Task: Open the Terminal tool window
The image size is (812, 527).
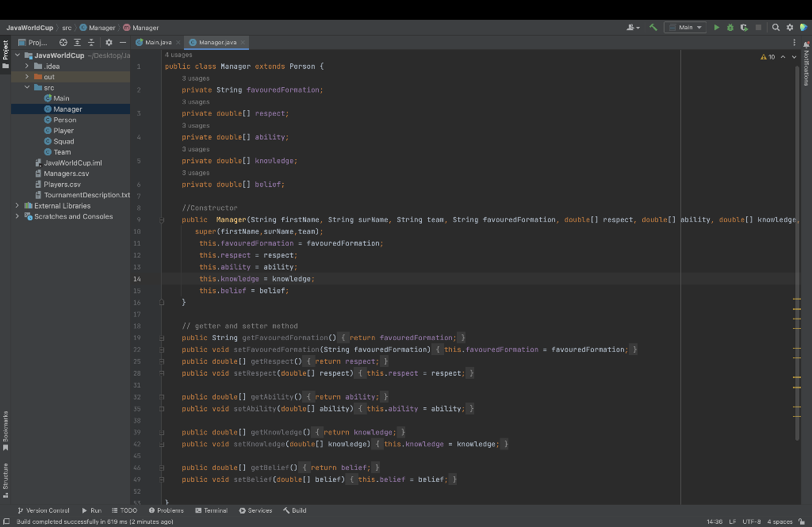Action: (211, 510)
